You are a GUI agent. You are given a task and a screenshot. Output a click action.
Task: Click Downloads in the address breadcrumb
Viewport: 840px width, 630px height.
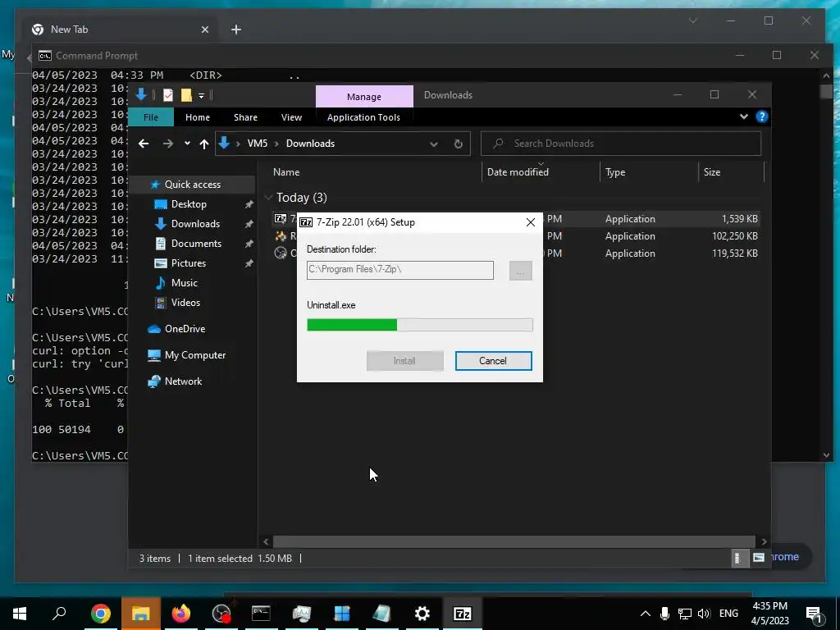click(310, 144)
